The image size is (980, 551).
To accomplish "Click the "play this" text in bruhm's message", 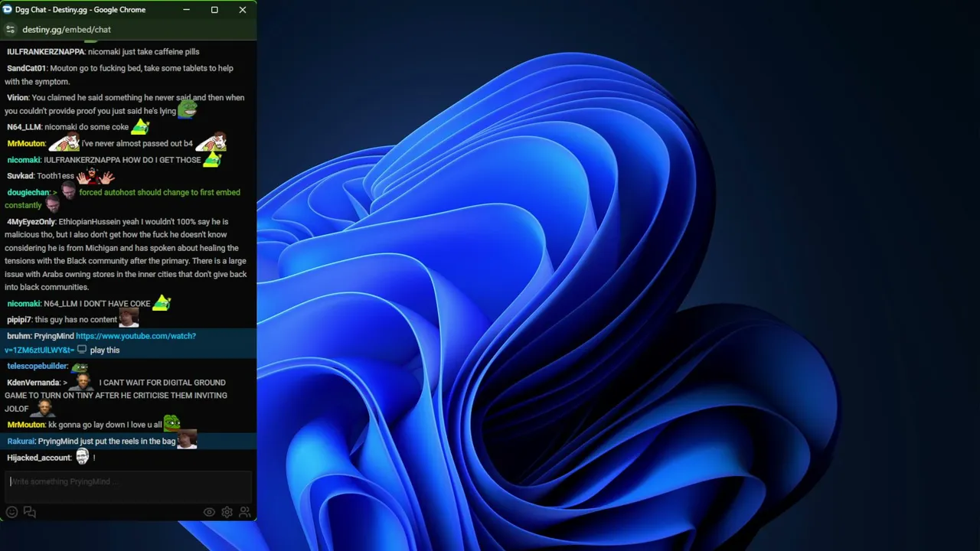I will (x=105, y=350).
